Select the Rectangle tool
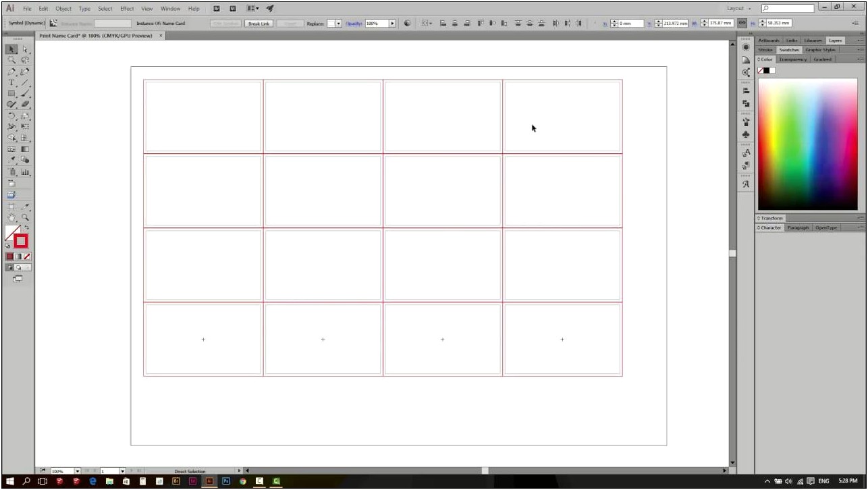This screenshot has width=868, height=490. coord(11,93)
